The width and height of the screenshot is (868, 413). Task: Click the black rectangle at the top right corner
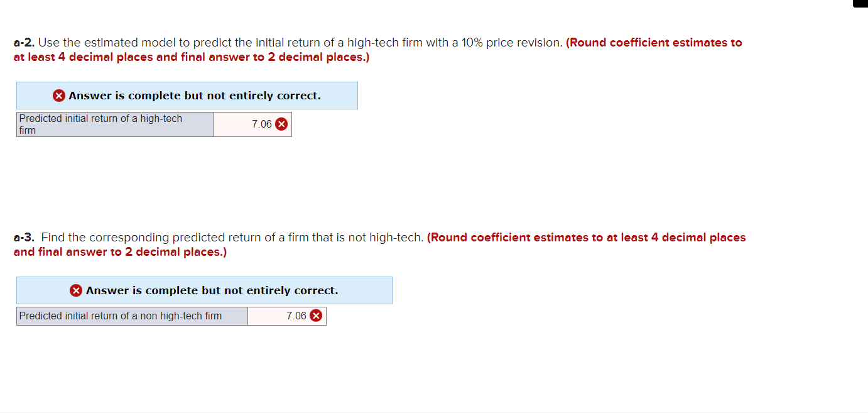[861, 4]
